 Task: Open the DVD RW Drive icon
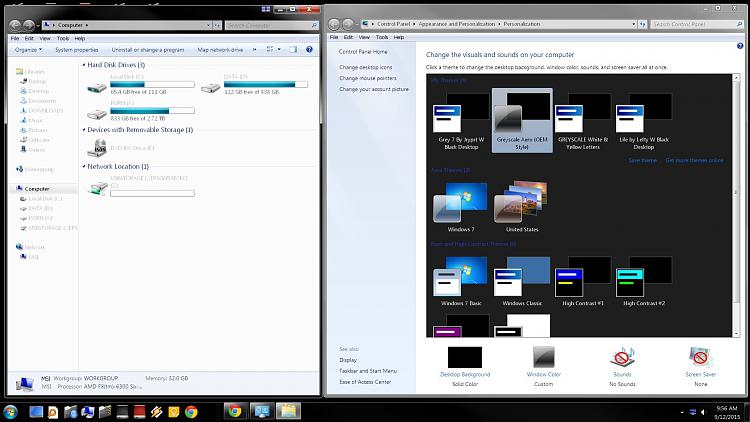point(97,148)
